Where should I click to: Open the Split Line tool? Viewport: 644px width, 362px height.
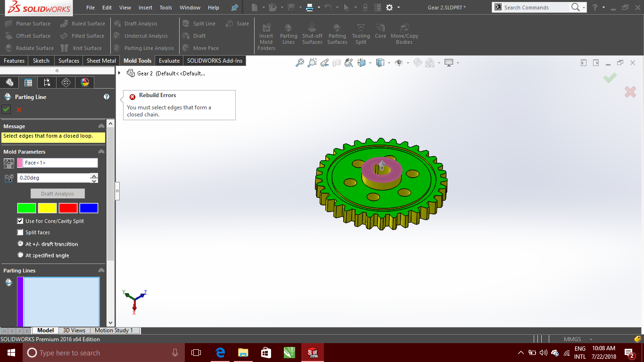coord(200,23)
